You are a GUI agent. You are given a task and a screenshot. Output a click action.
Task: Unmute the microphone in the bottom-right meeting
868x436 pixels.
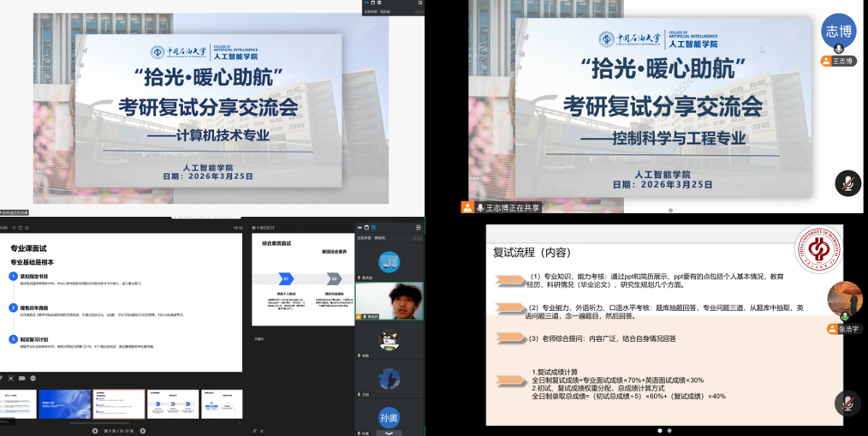pos(847,403)
